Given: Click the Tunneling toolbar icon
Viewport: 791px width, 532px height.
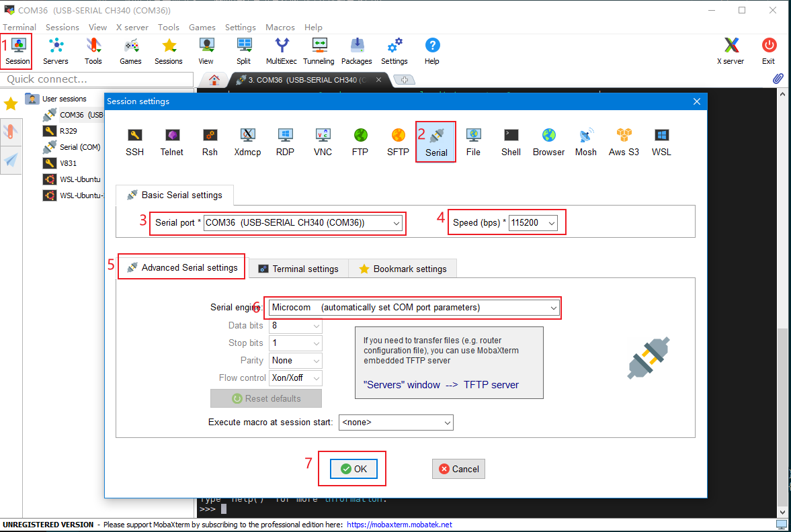Looking at the screenshot, I should 319,51.
